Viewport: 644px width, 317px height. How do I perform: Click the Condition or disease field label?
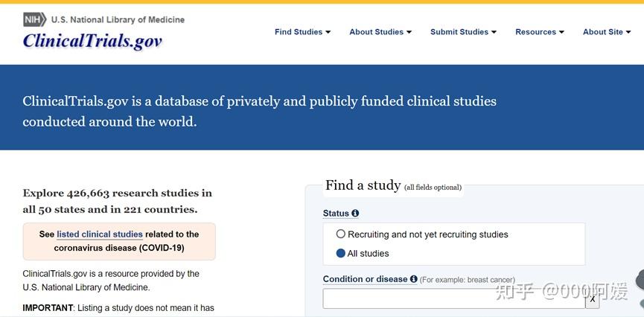(365, 279)
